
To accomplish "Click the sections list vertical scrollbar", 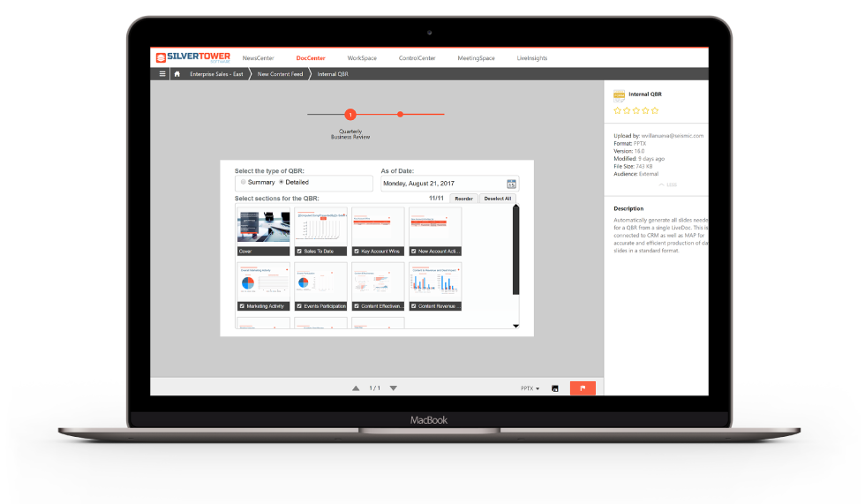I will [515, 250].
